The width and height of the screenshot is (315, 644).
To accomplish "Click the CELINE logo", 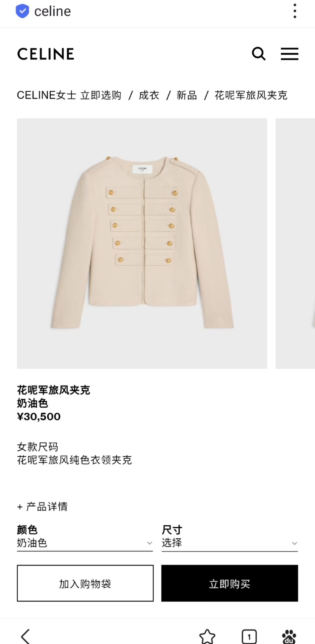I will (46, 54).
